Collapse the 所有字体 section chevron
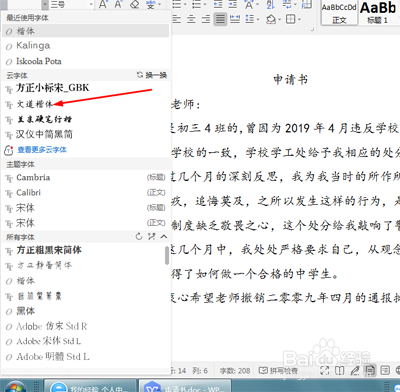The height and width of the screenshot is (392, 400). (x=164, y=236)
